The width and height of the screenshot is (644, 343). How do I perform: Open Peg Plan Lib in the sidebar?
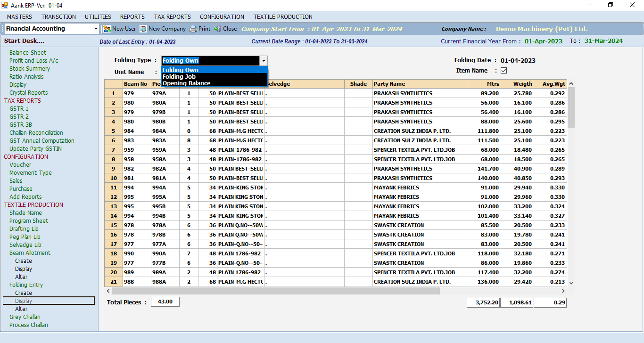point(25,237)
